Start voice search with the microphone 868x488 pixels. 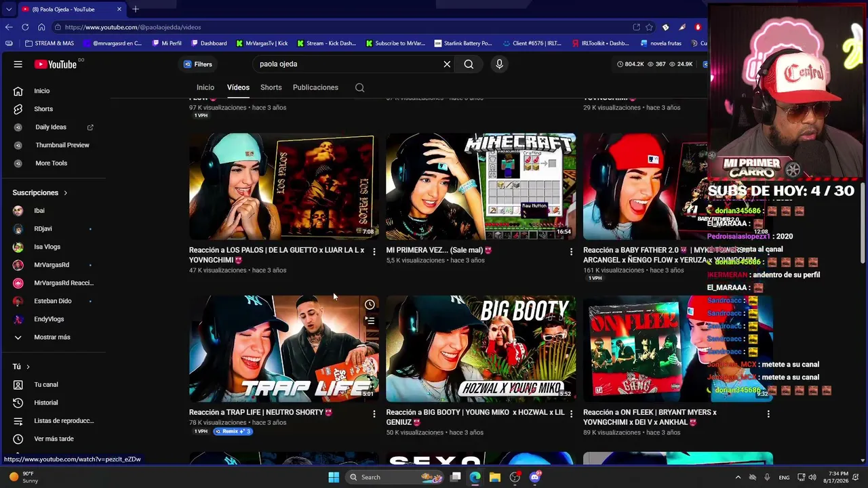click(x=499, y=64)
